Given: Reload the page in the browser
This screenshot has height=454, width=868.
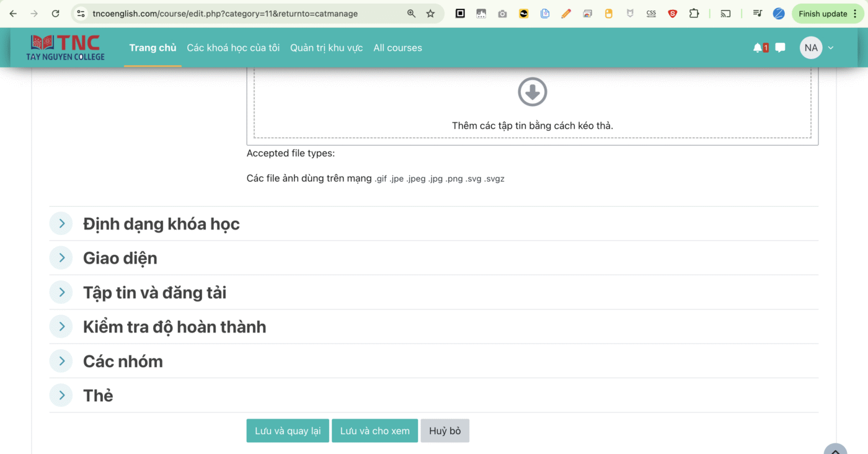Looking at the screenshot, I should tap(55, 14).
